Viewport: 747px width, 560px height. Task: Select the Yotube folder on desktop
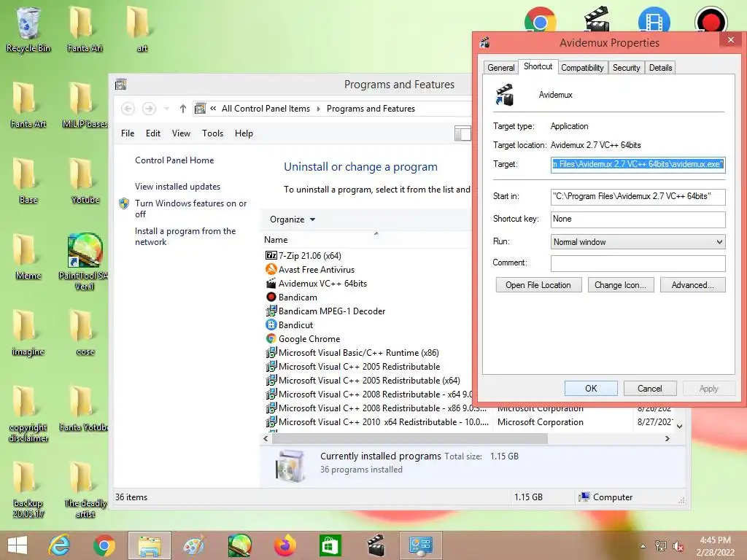coord(85,181)
